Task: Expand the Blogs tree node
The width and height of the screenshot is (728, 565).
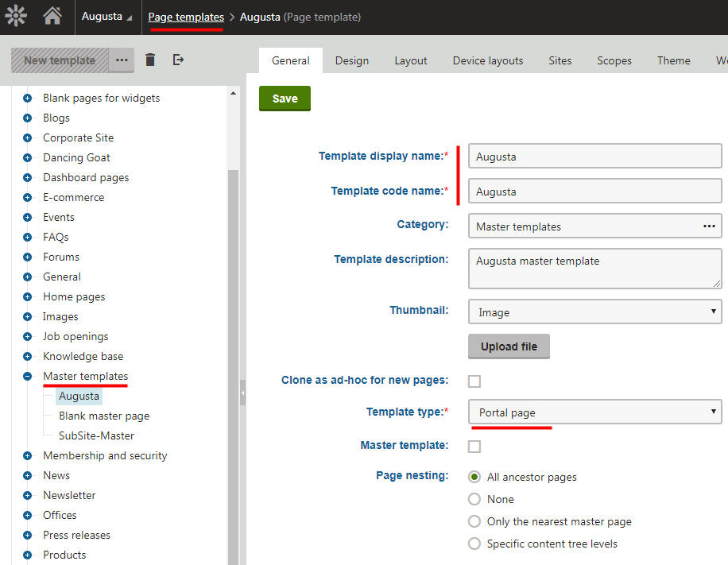Action: tap(29, 118)
